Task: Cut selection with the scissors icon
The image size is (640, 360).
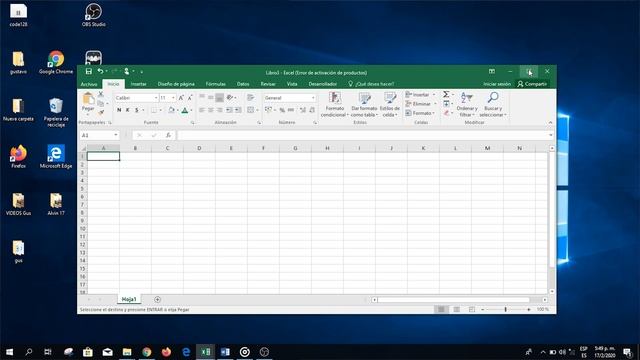Action: point(101,94)
